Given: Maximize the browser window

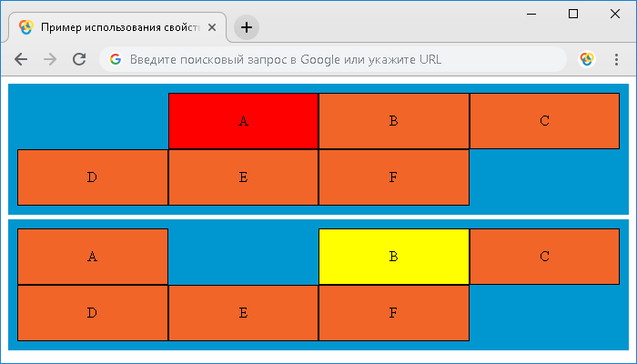Looking at the screenshot, I should point(573,14).
